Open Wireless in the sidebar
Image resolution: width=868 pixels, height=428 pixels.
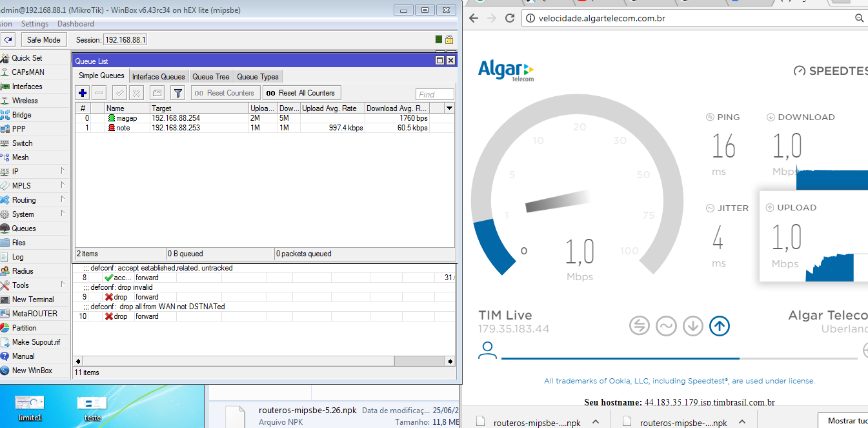(x=25, y=101)
